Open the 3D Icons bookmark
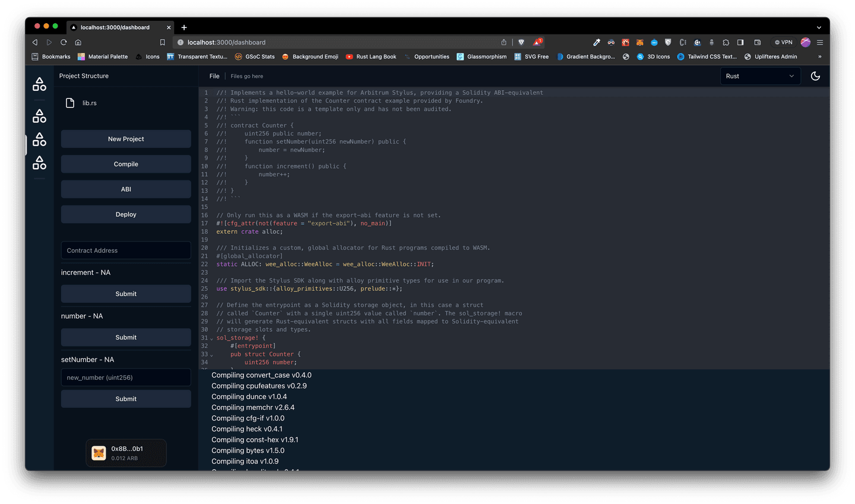 click(x=653, y=56)
